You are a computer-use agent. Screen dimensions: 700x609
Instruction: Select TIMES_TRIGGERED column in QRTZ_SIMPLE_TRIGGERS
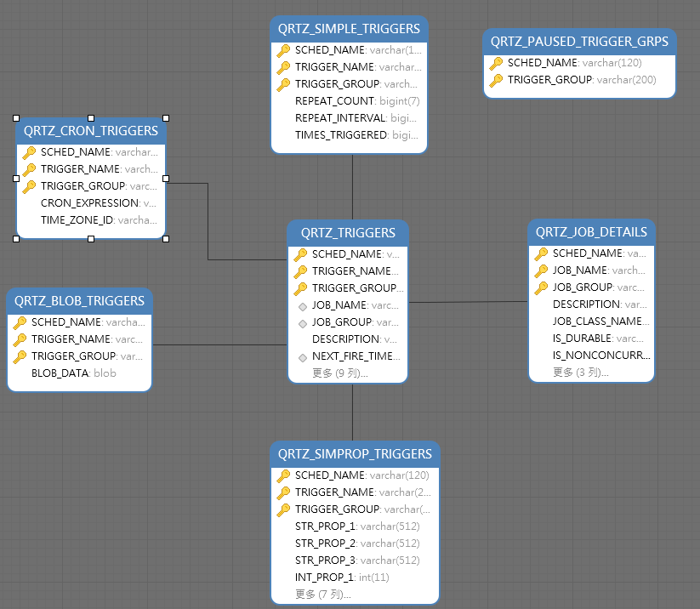click(356, 135)
